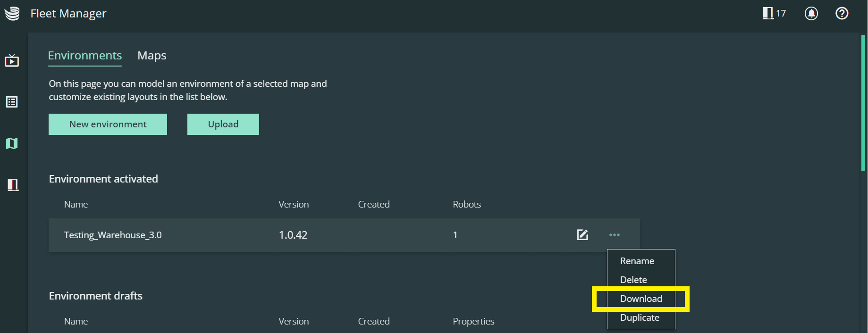Open the list view sidebar icon
The height and width of the screenshot is (333, 868).
(12, 102)
